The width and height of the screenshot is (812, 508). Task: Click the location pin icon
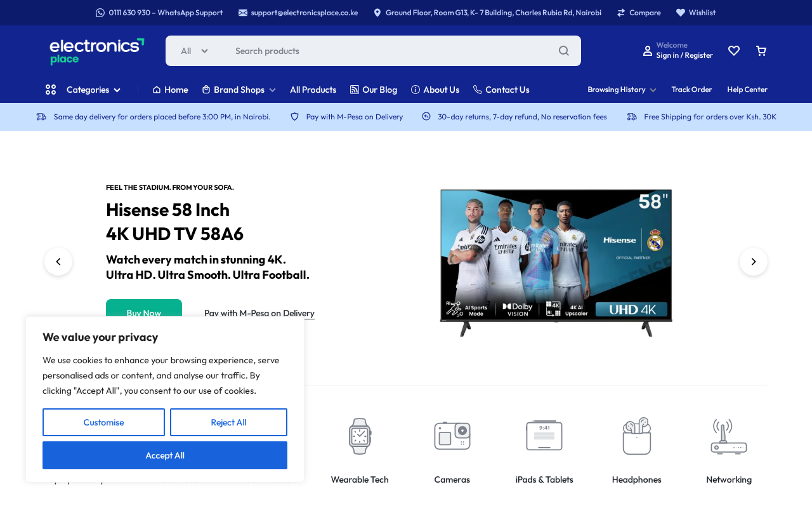click(x=377, y=13)
